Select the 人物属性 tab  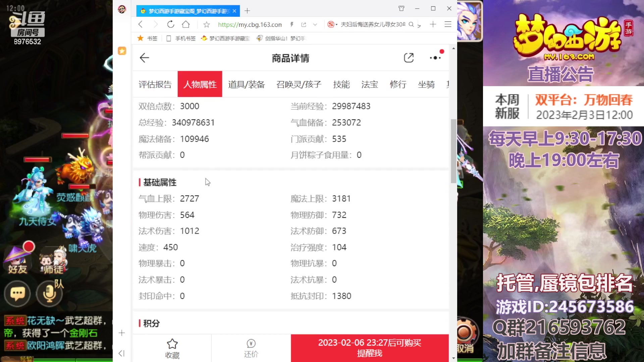(x=200, y=84)
